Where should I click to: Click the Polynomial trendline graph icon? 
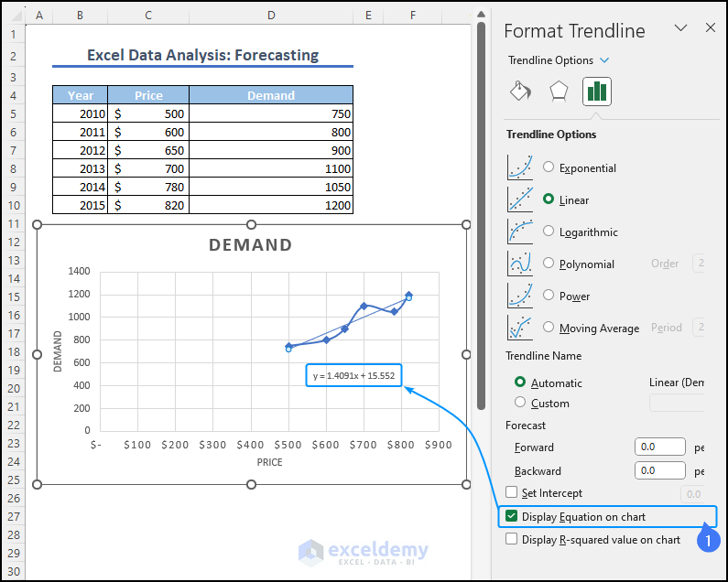click(520, 264)
